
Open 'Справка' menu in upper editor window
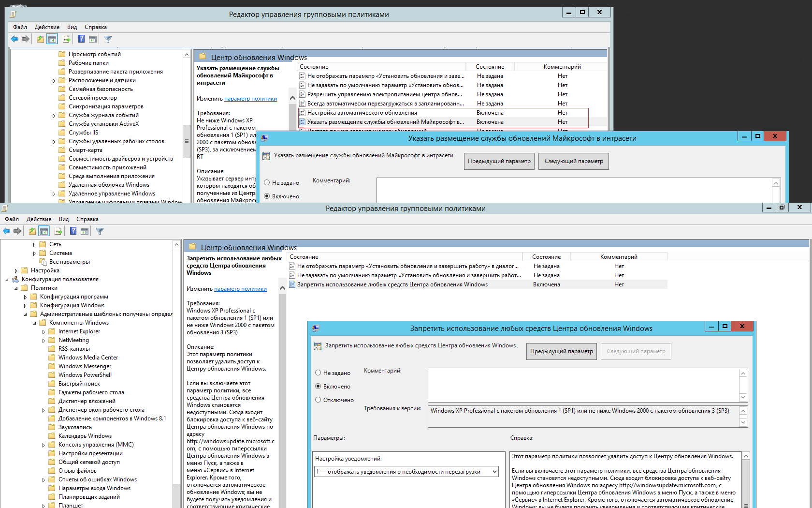click(96, 27)
